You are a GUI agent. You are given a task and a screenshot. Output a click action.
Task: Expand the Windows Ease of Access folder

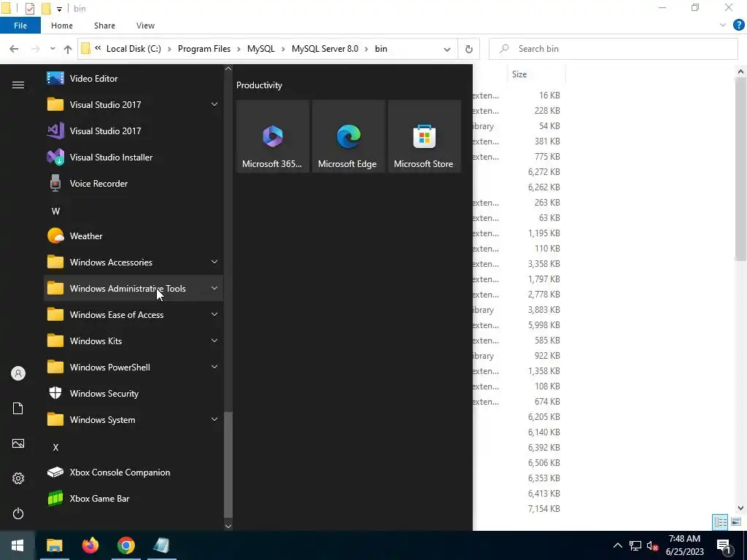click(x=133, y=315)
